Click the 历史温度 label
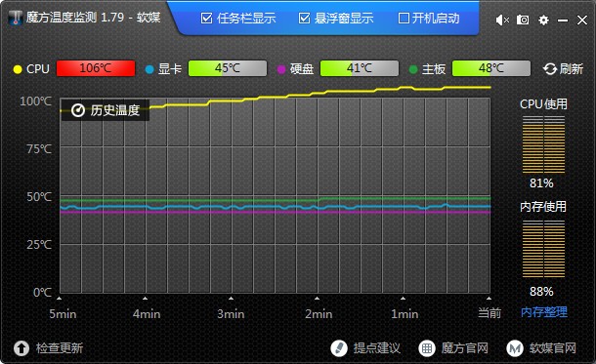The image size is (596, 364). pyautogui.click(x=115, y=110)
